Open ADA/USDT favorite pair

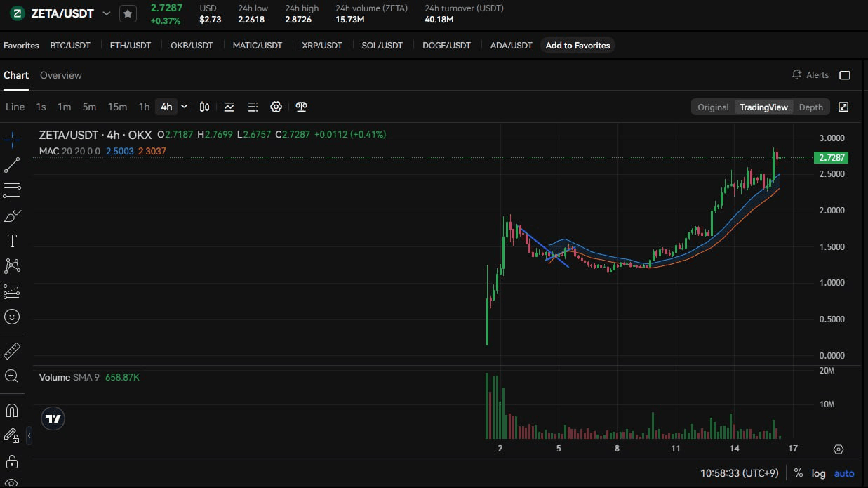[511, 46]
